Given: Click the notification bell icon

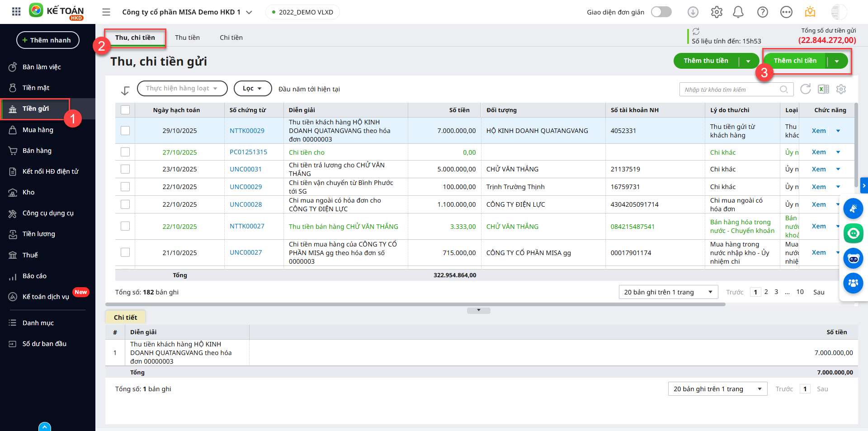Looking at the screenshot, I should pyautogui.click(x=738, y=12).
